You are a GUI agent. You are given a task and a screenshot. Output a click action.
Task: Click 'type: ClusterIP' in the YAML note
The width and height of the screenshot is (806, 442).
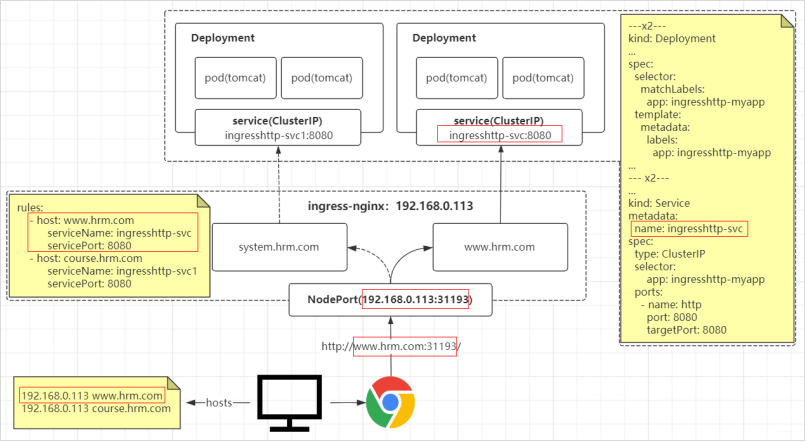tap(670, 254)
